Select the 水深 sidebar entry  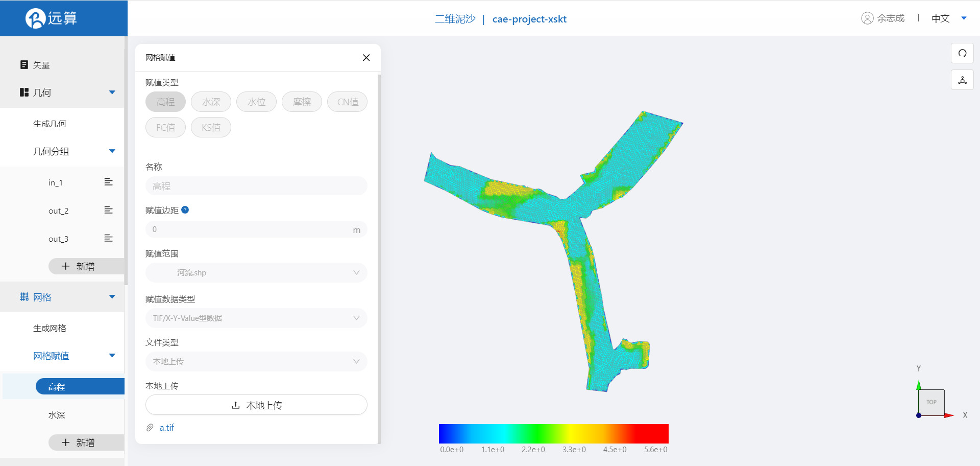[x=57, y=415]
